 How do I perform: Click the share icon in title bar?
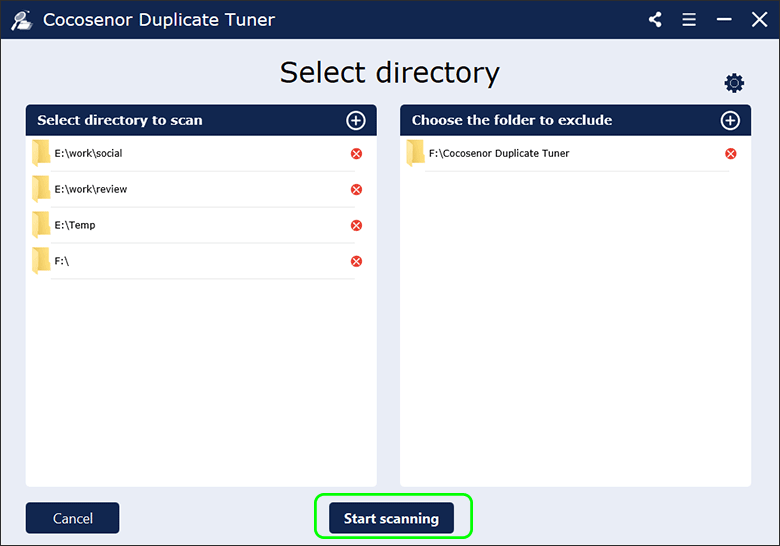tap(655, 20)
